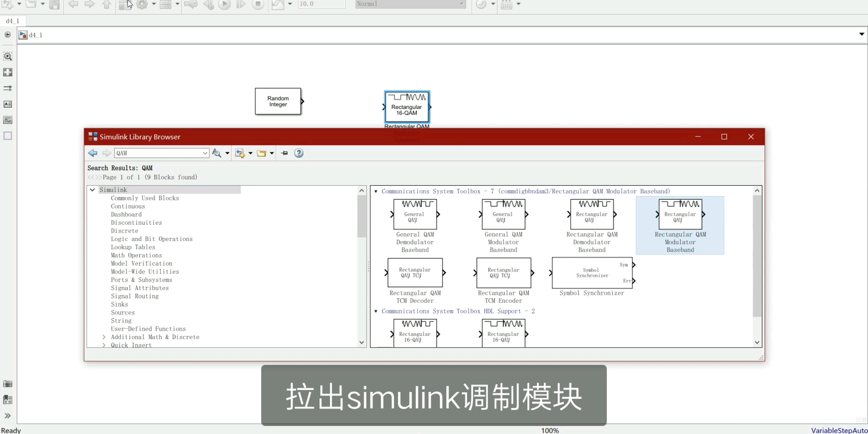Click the simulation stop time field 10.0

(x=321, y=4)
